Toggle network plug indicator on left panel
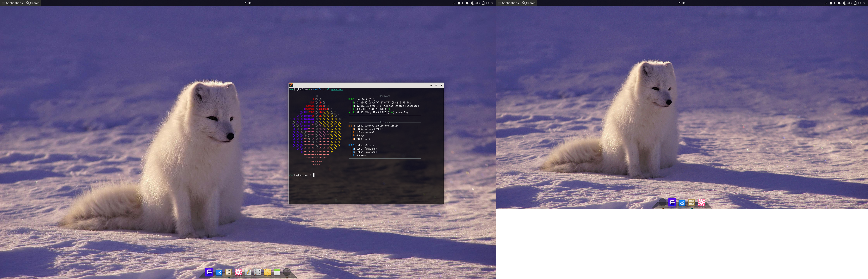 point(454,3)
